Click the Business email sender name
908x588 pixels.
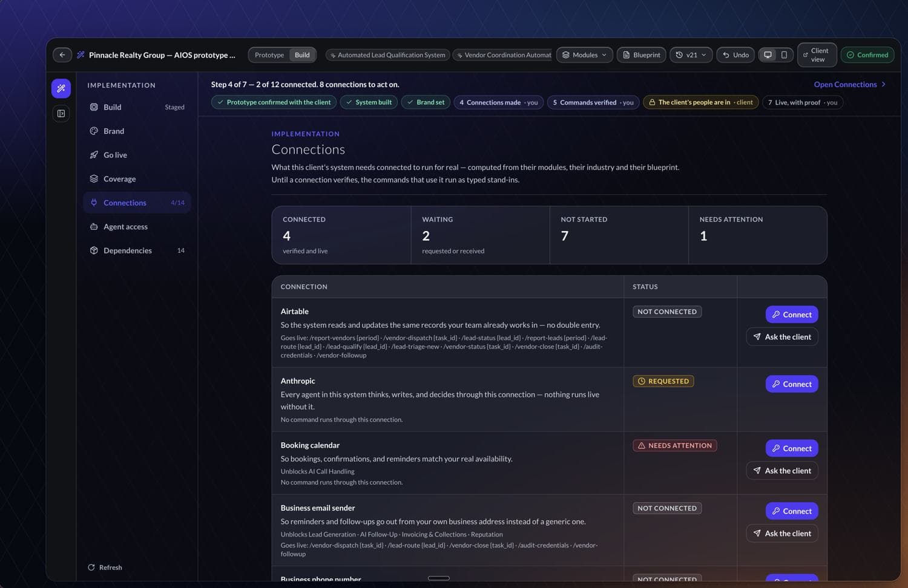[318, 508]
